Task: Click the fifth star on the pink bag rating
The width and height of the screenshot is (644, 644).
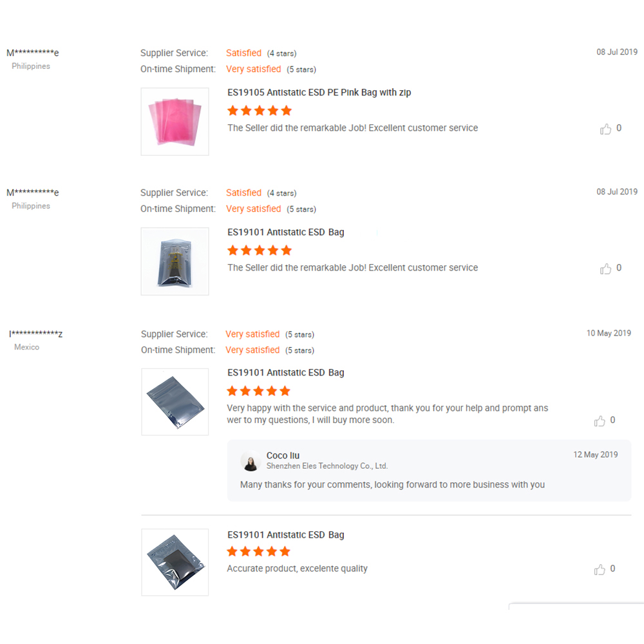Action: 285,110
